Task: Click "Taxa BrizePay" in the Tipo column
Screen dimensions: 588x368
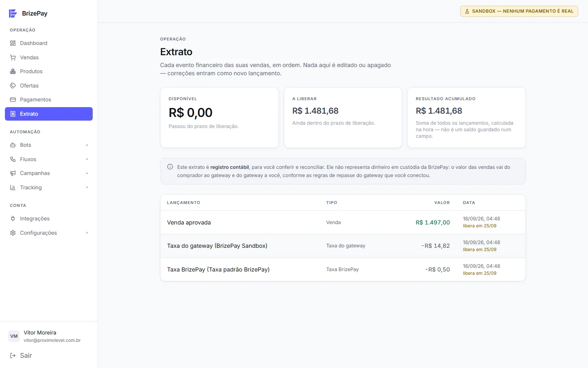Action: (x=343, y=269)
